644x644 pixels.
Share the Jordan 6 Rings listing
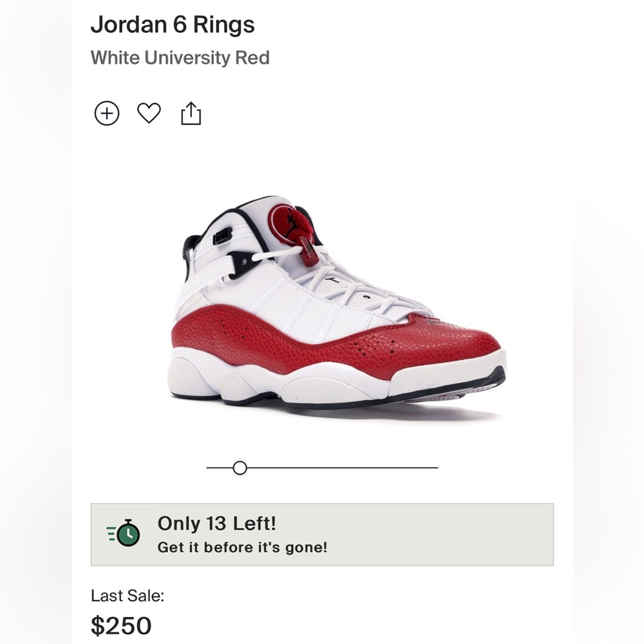click(191, 112)
